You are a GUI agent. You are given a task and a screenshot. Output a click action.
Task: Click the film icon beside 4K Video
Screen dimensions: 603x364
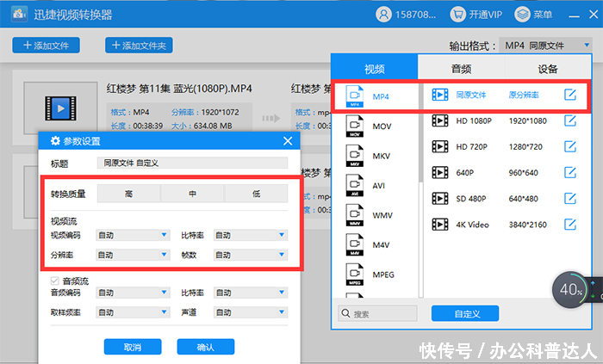coord(440,225)
